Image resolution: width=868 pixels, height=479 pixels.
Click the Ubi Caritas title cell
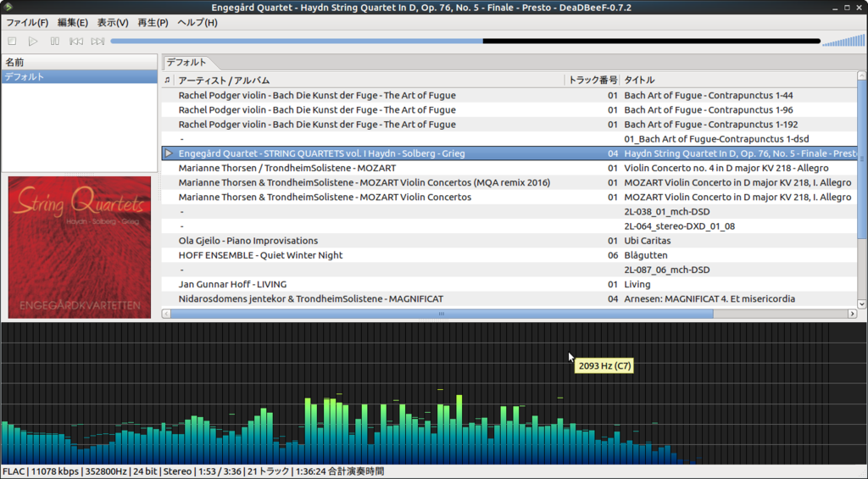coord(647,241)
